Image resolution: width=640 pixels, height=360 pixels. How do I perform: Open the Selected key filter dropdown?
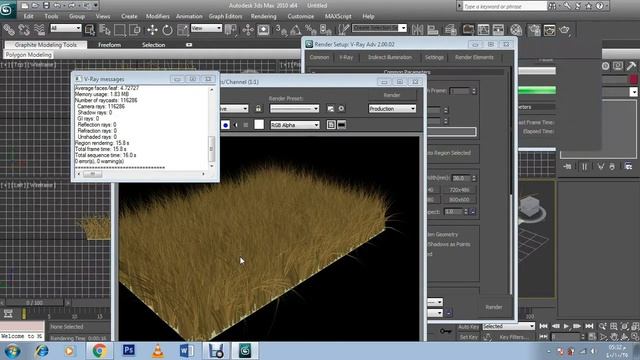[x=508, y=326]
